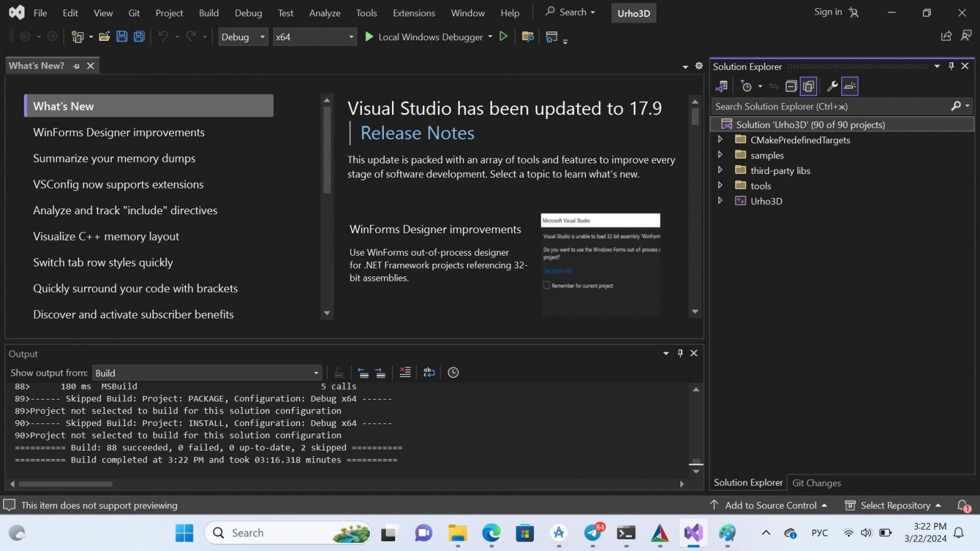Expand the third-party libs folder
Screen dimensions: 980x551
tap(721, 170)
